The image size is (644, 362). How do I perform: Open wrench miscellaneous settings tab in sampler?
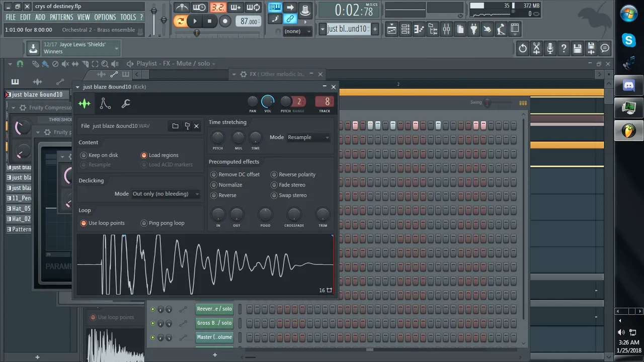pos(126,104)
